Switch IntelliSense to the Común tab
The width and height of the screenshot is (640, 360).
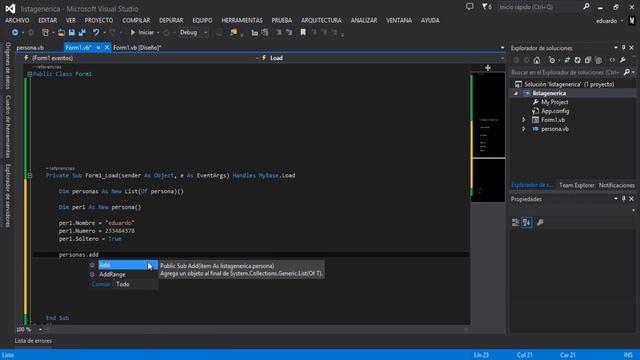click(101, 284)
